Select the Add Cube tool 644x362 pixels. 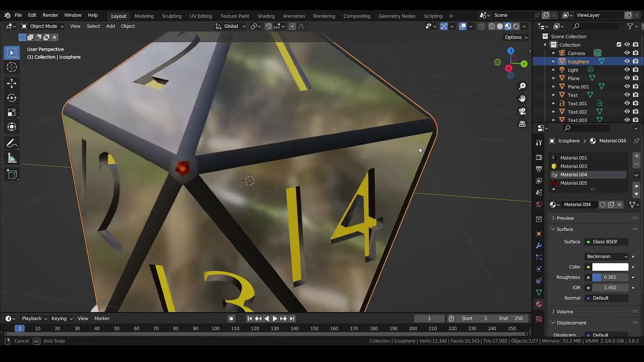pos(12,174)
